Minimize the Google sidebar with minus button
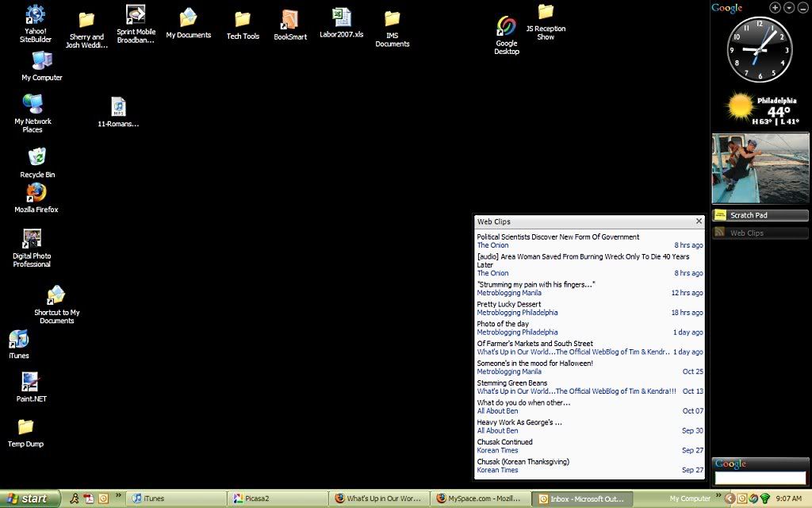 802,8
